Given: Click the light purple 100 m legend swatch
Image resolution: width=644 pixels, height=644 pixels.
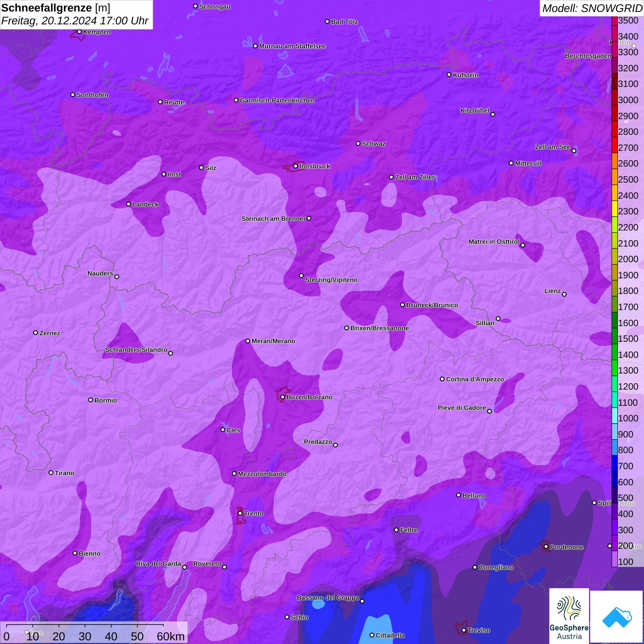Looking at the screenshot, I should click(615, 559).
